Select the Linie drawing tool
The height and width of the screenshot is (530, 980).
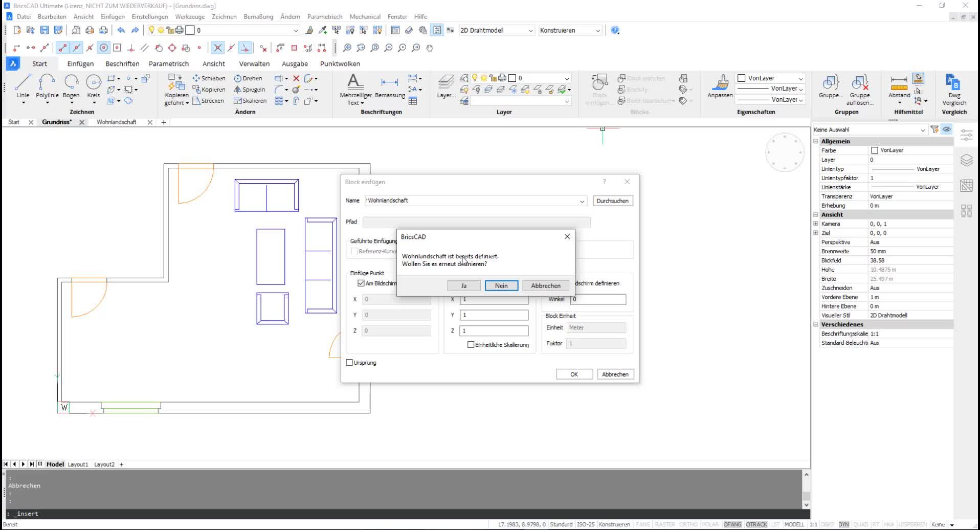tap(23, 86)
